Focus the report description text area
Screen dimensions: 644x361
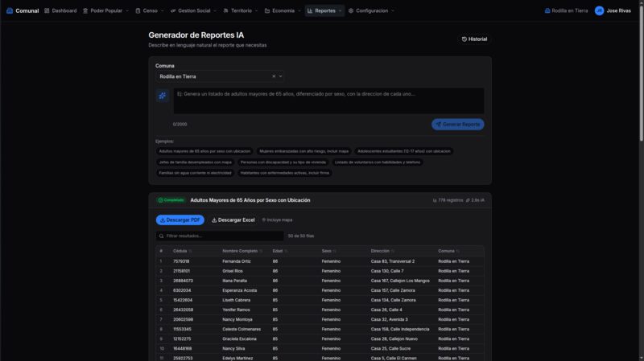pos(328,101)
